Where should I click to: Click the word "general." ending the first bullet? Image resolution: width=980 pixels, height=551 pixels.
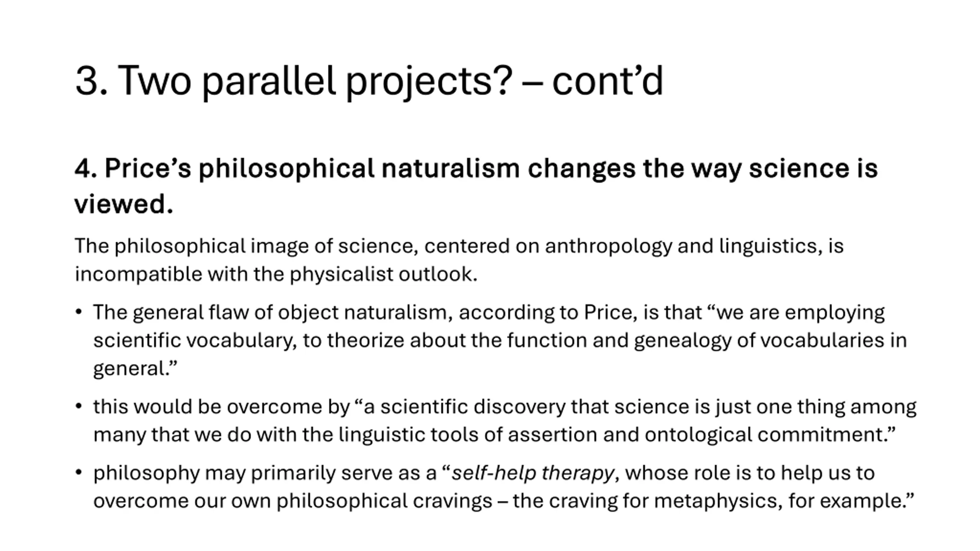pos(135,369)
